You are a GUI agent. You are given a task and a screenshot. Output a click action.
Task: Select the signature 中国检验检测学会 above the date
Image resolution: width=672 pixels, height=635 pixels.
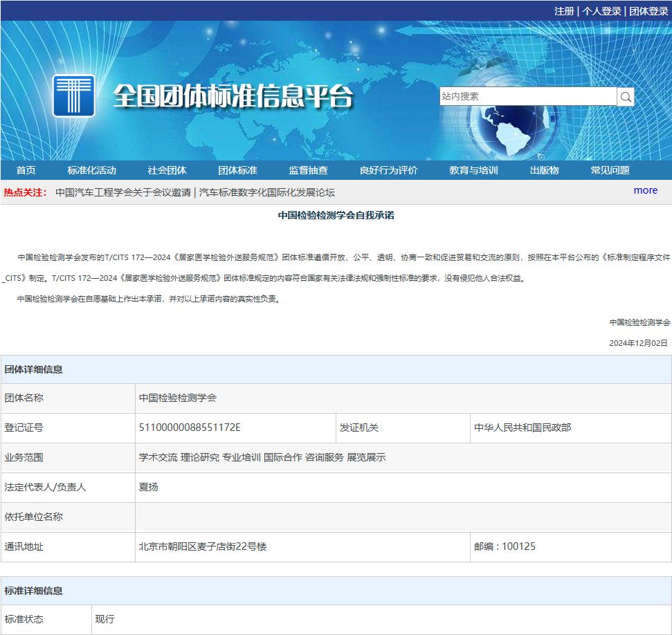click(x=640, y=322)
